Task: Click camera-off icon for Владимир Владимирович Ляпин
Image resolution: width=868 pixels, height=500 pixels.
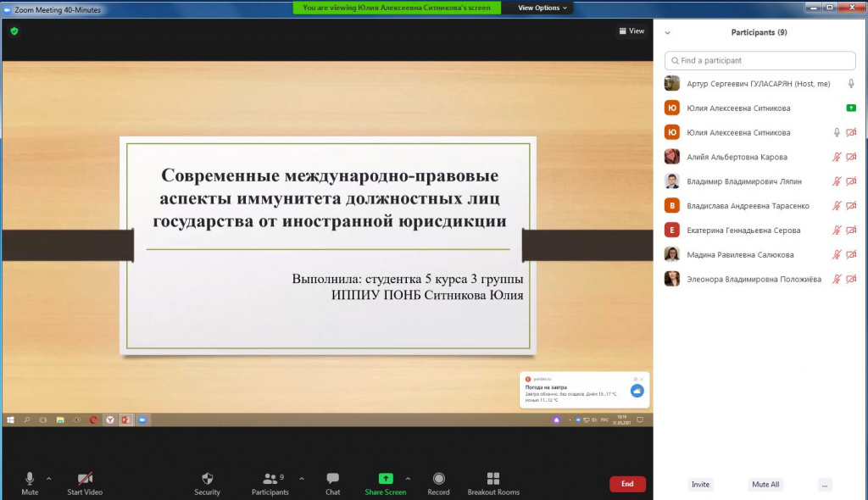Action: tap(851, 181)
